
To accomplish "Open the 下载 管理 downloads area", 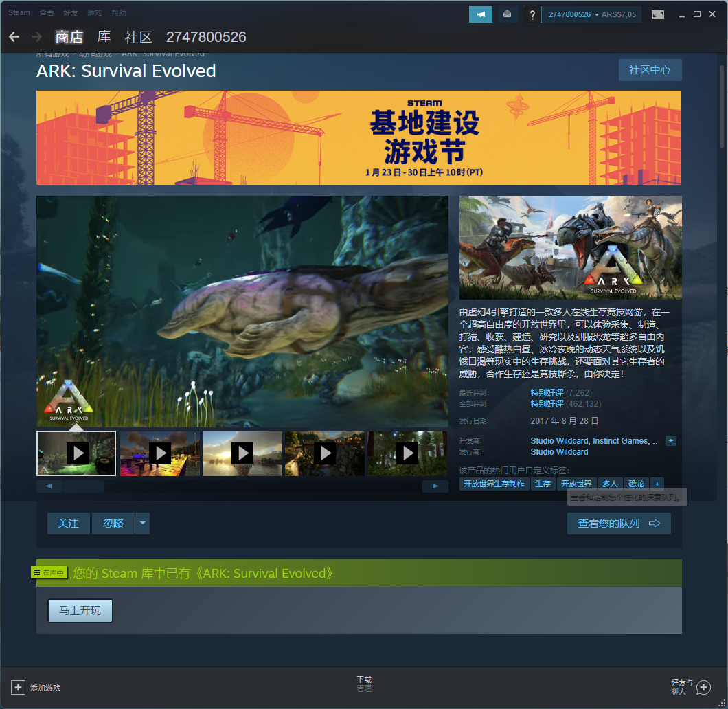I will point(364,684).
